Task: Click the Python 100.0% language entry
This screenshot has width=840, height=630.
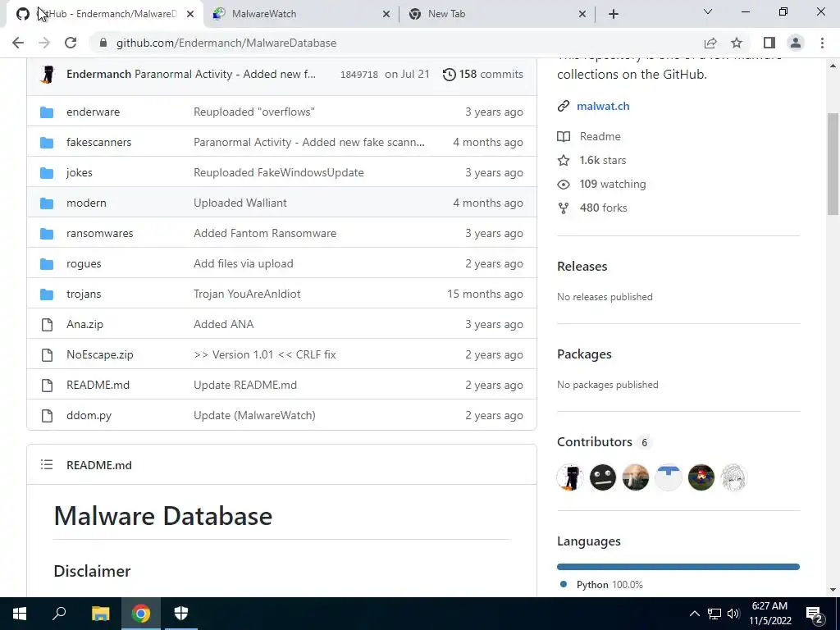Action: point(601,584)
